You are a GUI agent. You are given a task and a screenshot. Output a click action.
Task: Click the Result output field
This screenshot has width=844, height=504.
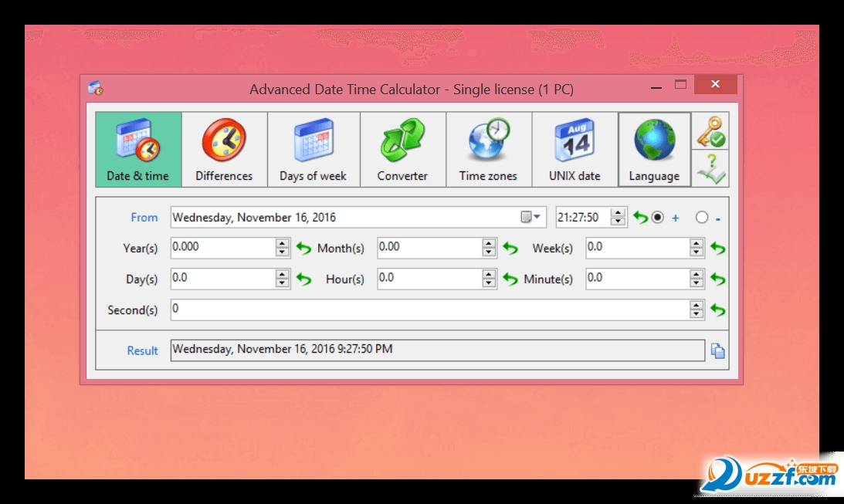438,350
